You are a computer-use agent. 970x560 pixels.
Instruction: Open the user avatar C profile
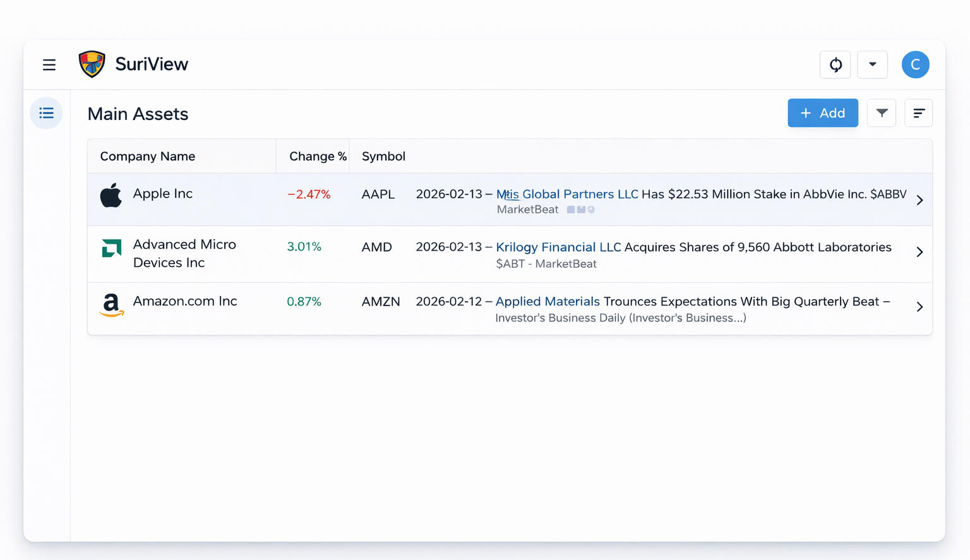[x=915, y=65]
